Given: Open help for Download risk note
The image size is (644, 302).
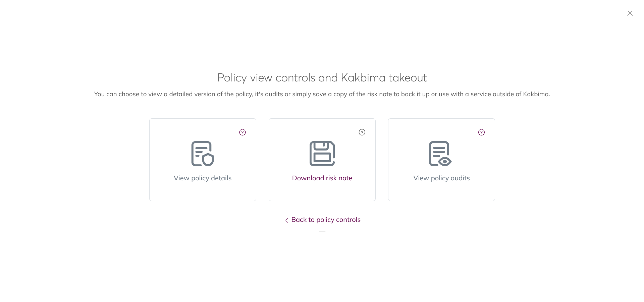Looking at the screenshot, I should pos(362,132).
